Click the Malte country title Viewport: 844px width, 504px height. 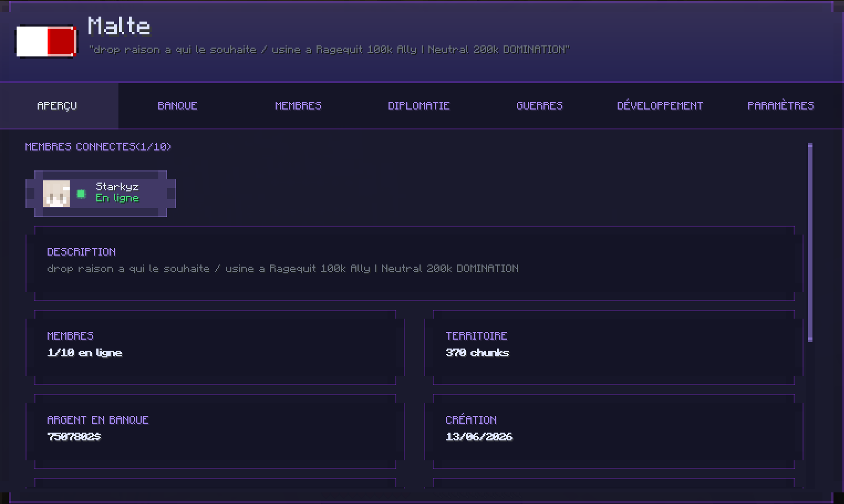[119, 26]
